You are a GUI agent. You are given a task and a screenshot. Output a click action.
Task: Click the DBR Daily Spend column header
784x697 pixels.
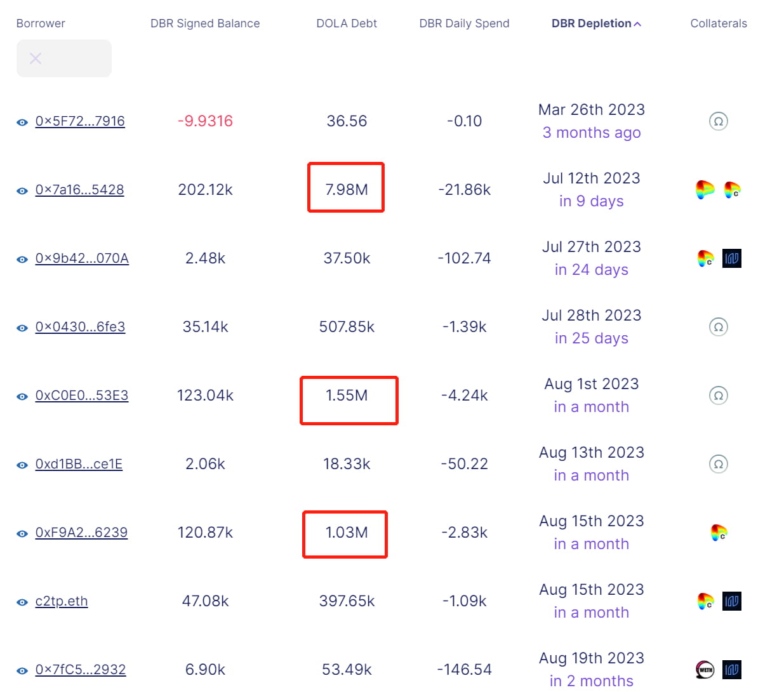pos(464,23)
